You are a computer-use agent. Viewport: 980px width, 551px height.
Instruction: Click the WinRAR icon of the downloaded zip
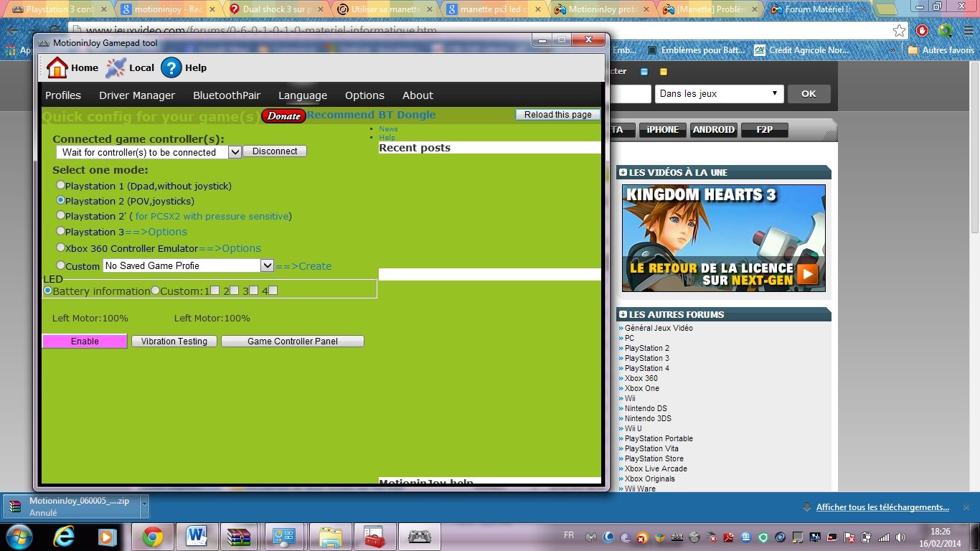[x=16, y=507]
